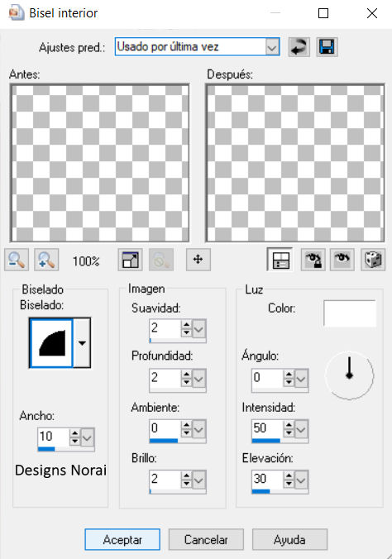Click the Ángulo direction dial

pos(349,375)
